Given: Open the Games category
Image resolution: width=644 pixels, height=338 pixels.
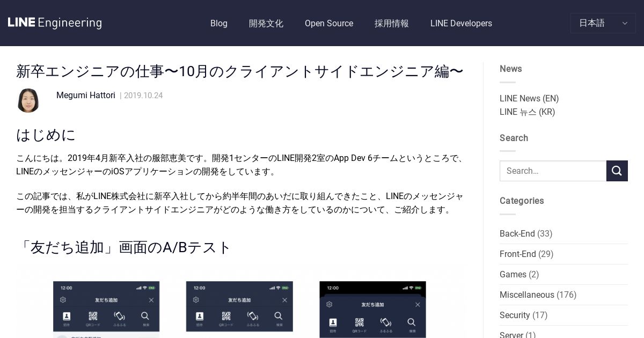Looking at the screenshot, I should click(513, 275).
